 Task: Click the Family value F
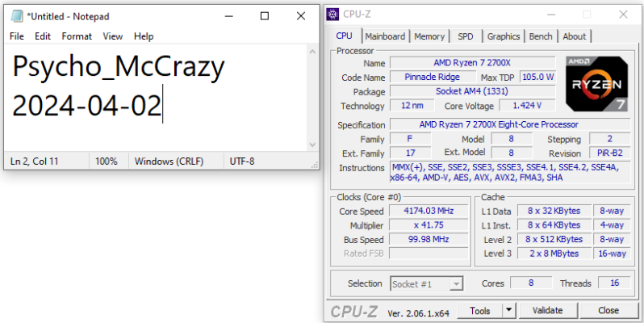point(410,139)
